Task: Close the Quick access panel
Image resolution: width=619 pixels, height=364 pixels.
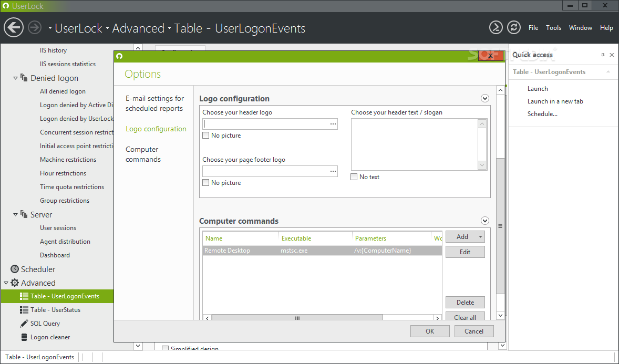Action: pyautogui.click(x=612, y=55)
